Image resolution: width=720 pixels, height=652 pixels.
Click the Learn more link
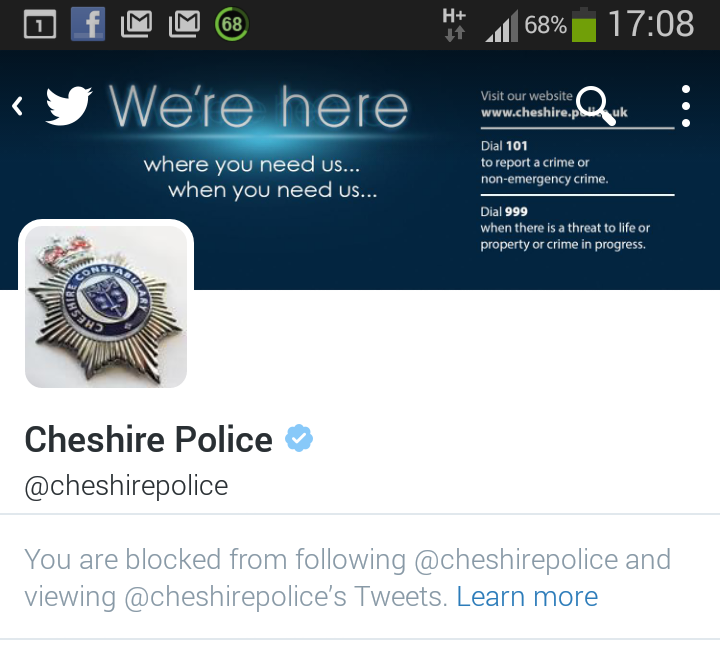coord(527,596)
